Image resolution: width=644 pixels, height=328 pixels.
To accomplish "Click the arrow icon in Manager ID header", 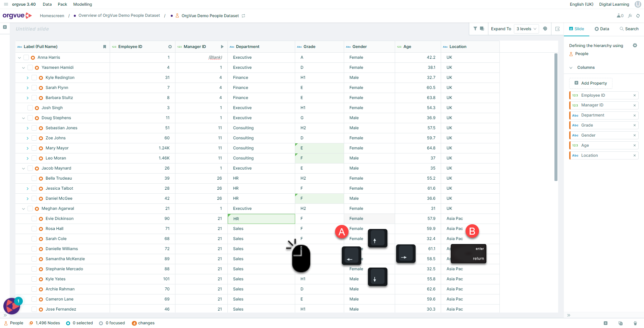I will (222, 47).
